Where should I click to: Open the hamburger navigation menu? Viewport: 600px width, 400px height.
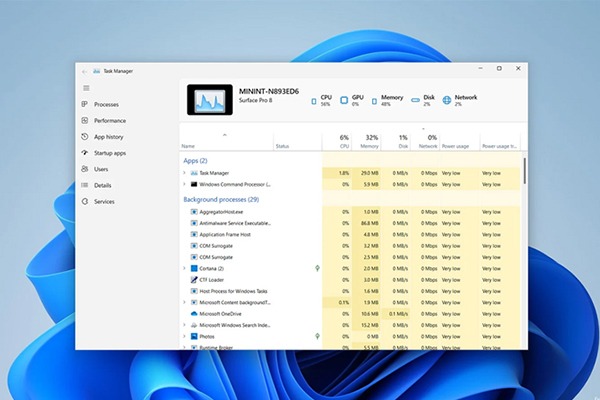[86, 88]
